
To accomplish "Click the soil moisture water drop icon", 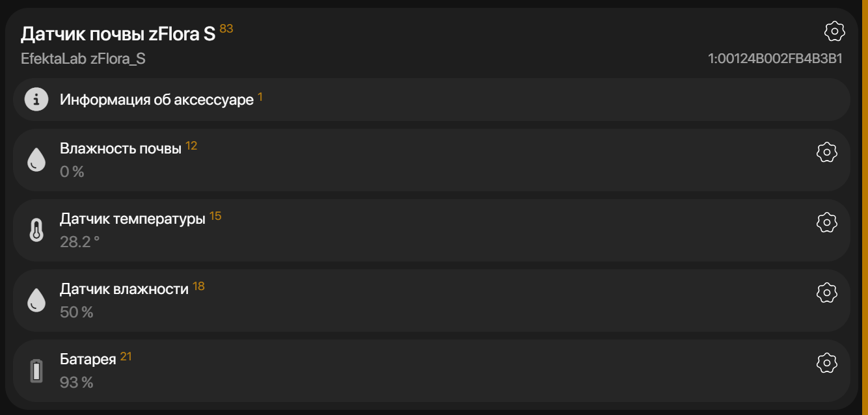I will tap(36, 160).
